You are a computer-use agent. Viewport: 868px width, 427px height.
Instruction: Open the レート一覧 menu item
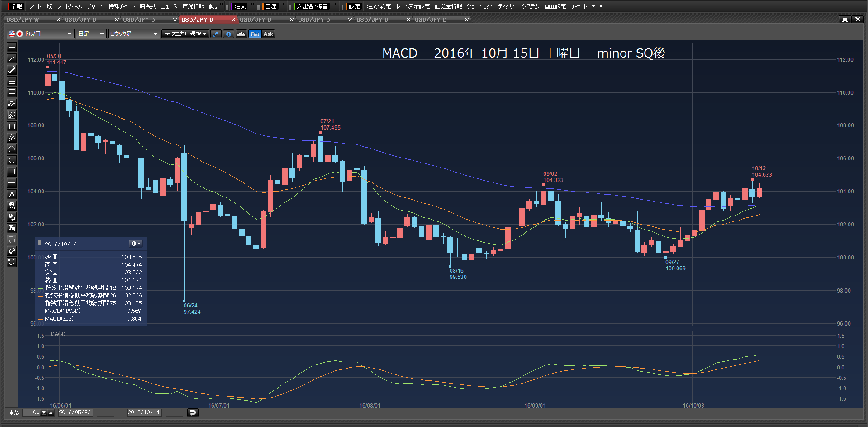[40, 6]
